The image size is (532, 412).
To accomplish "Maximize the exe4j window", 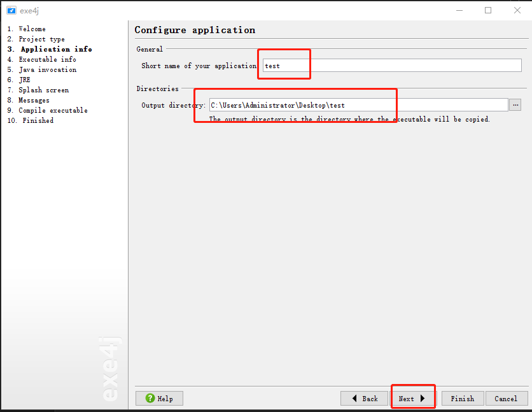I will [488, 11].
